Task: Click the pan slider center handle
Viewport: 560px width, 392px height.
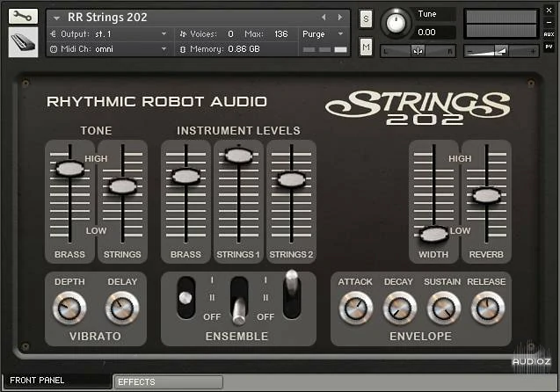Action: click(418, 51)
